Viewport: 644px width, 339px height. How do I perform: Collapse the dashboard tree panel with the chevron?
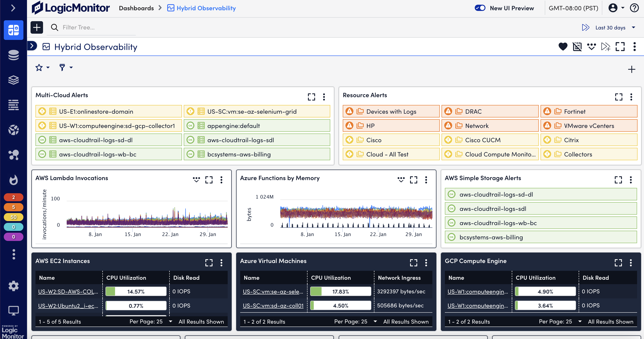32,46
